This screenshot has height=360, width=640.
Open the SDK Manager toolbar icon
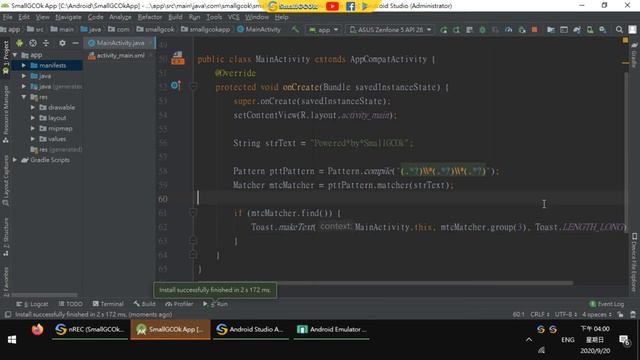[603, 30]
